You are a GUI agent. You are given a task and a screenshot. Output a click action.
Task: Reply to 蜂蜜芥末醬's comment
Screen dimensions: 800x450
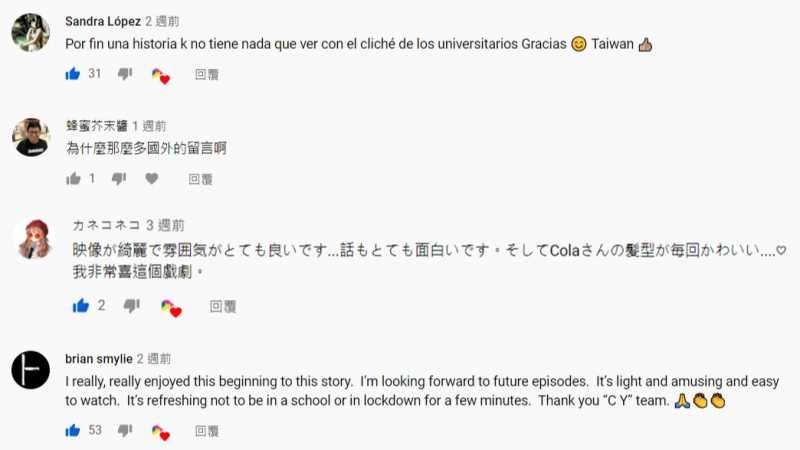click(x=200, y=179)
